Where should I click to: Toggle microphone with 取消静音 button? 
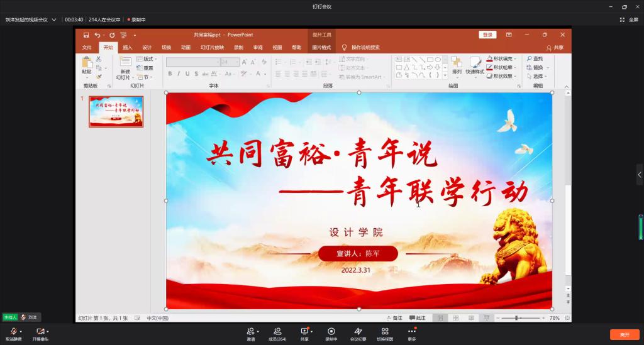click(13, 331)
